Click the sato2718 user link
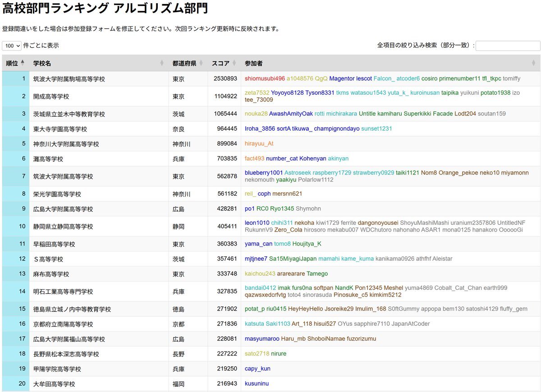 (257, 353)
